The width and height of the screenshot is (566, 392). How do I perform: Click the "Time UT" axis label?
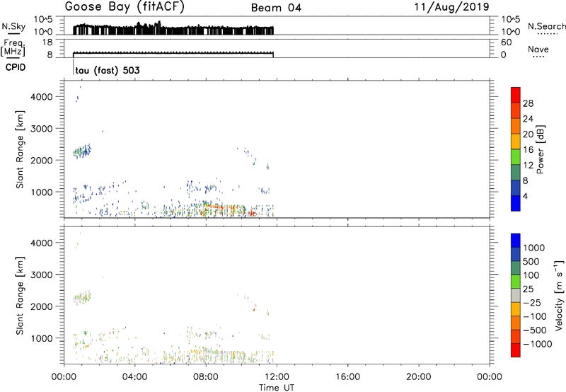[x=277, y=388]
